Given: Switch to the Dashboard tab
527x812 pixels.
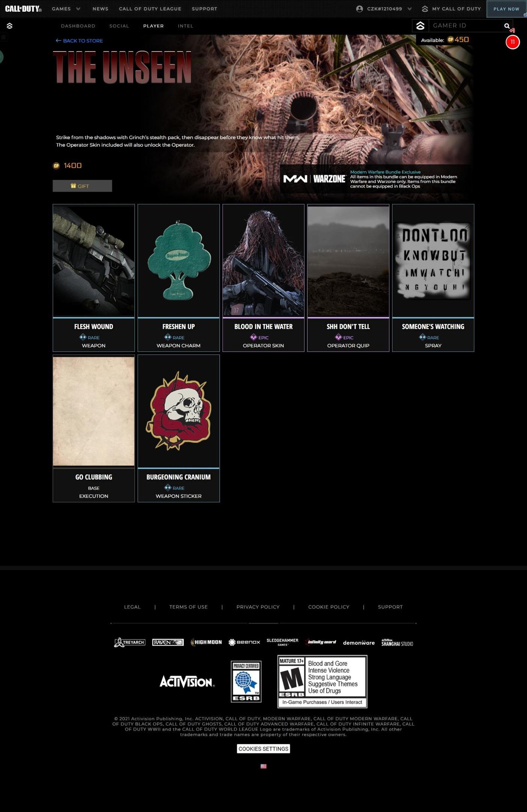Looking at the screenshot, I should [x=78, y=26].
